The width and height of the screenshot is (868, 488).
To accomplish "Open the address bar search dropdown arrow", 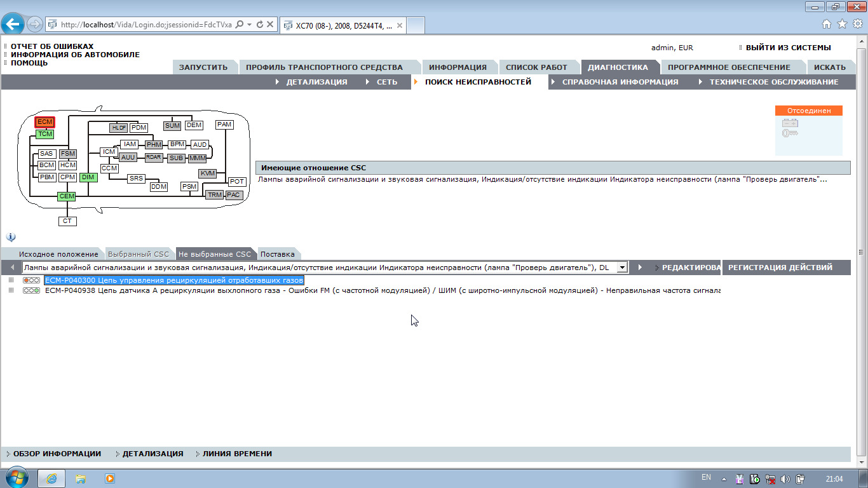I will tap(250, 25).
